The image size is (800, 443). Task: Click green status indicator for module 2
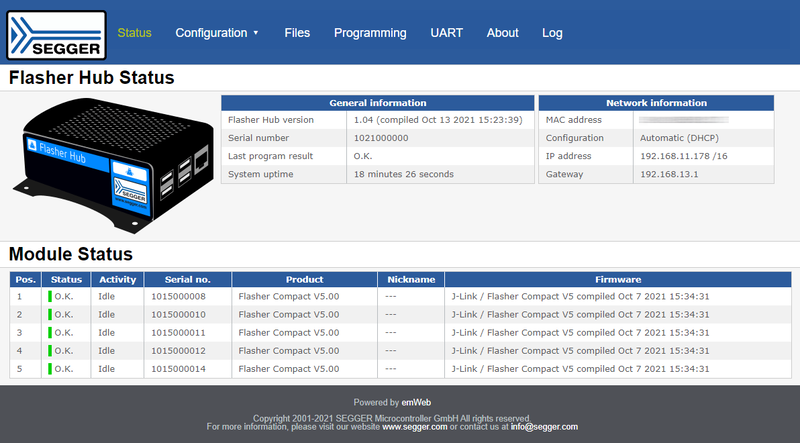[49, 315]
